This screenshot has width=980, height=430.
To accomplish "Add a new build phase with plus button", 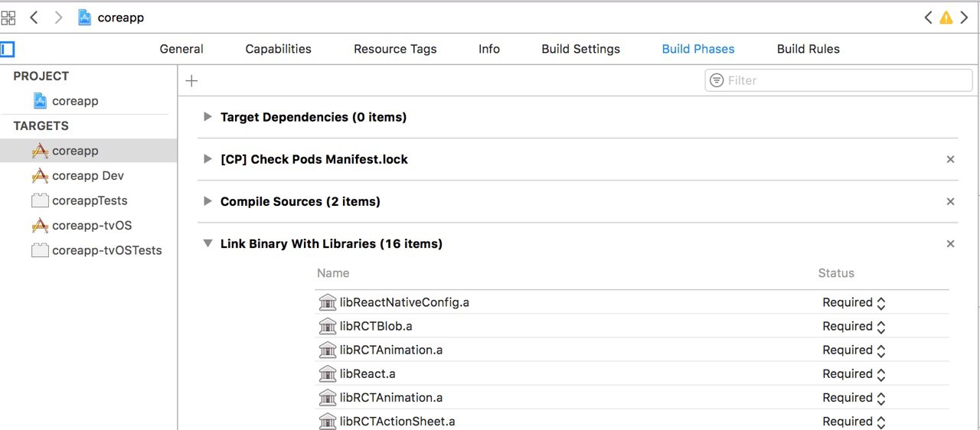I will (191, 81).
